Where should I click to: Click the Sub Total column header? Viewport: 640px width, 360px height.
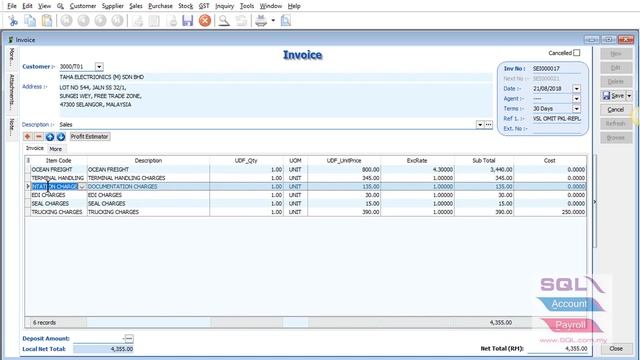484,161
